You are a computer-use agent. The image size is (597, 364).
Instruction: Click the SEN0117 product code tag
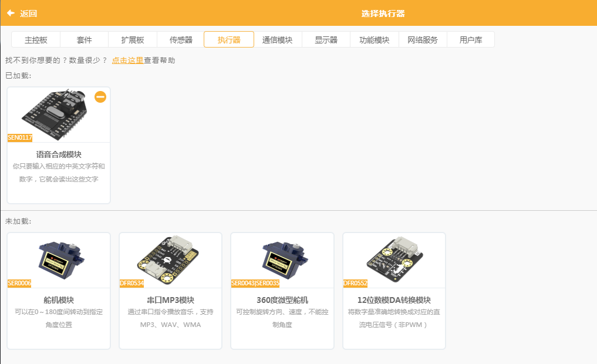(x=20, y=137)
